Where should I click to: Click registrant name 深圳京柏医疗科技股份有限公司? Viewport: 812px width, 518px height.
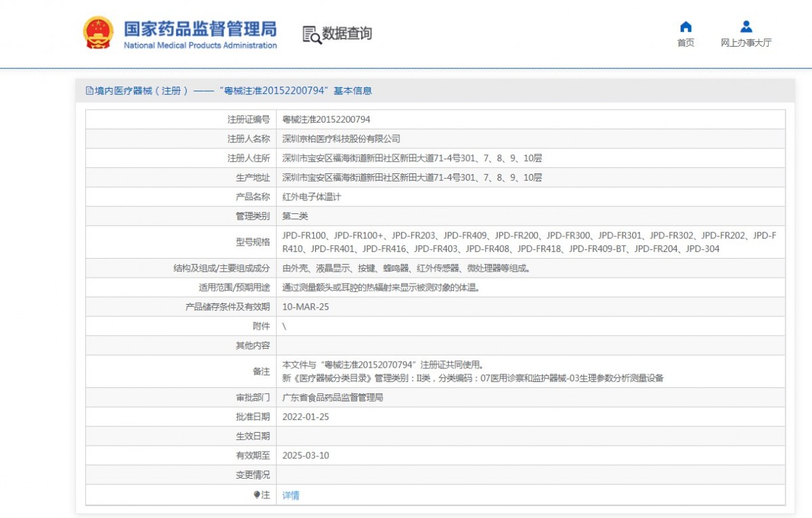click(x=341, y=139)
